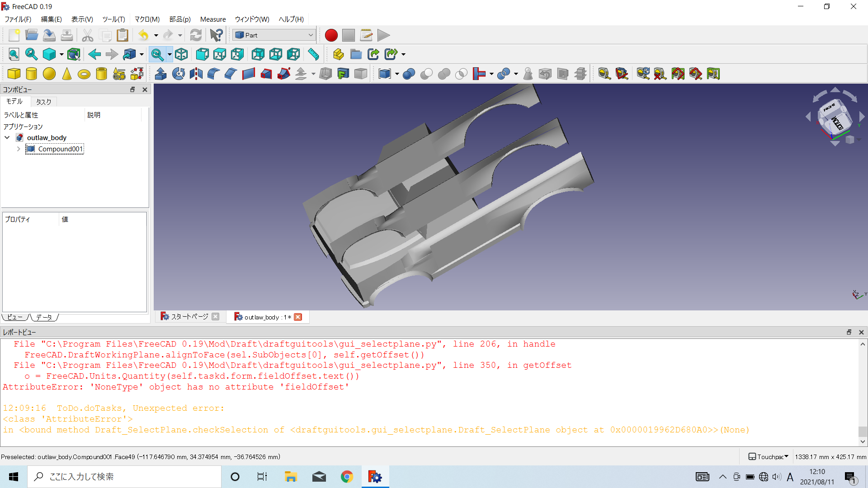868x488 pixels.
Task: Open the taskbar notification center
Action: pyautogui.click(x=851, y=477)
